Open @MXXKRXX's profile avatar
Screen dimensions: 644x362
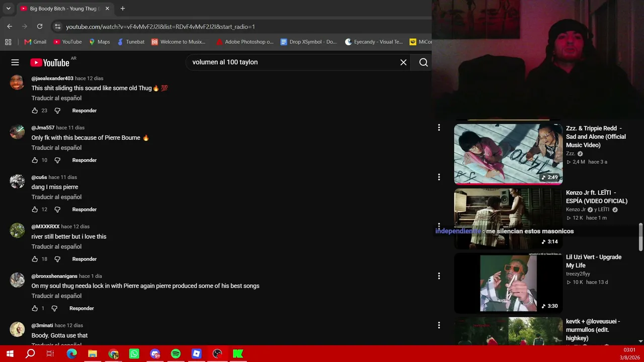(x=17, y=230)
